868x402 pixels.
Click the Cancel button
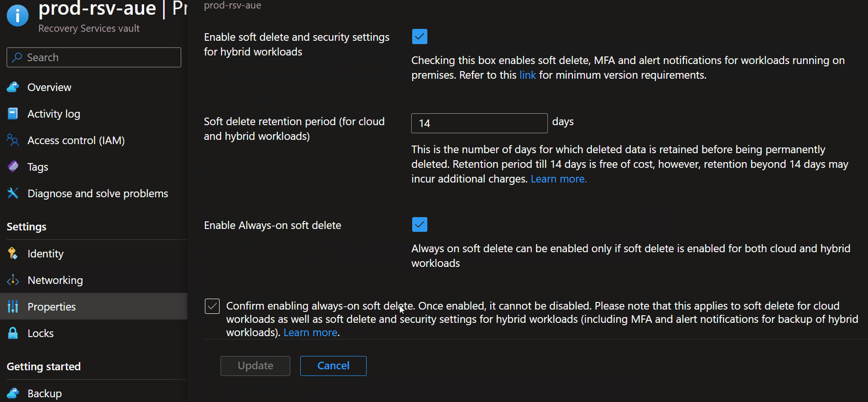tap(333, 366)
